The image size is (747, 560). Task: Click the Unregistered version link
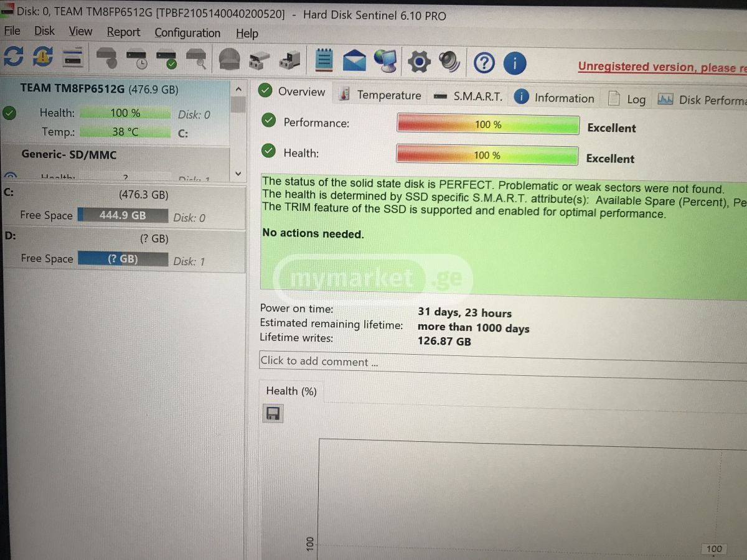click(x=662, y=67)
